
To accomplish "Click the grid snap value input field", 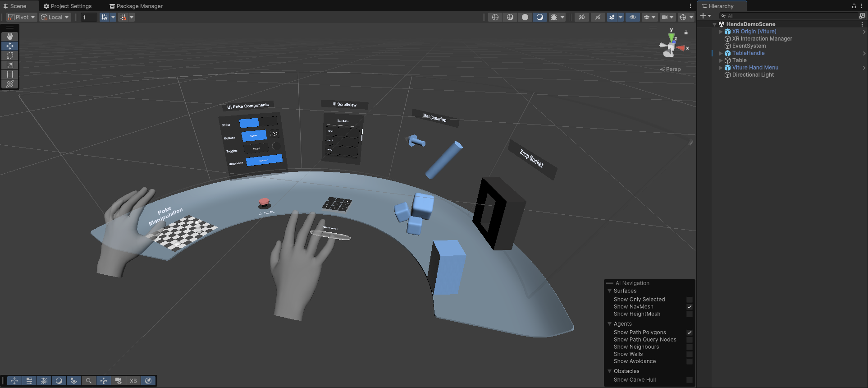I will click(89, 17).
